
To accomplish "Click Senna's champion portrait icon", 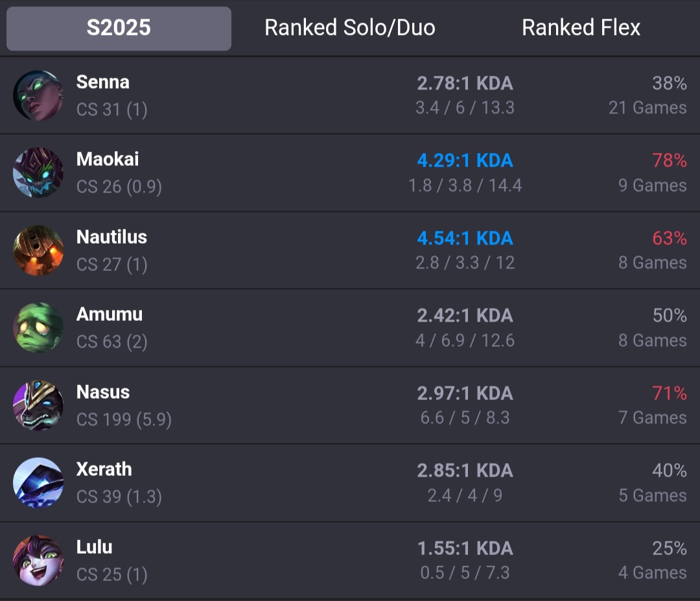I will [x=38, y=95].
